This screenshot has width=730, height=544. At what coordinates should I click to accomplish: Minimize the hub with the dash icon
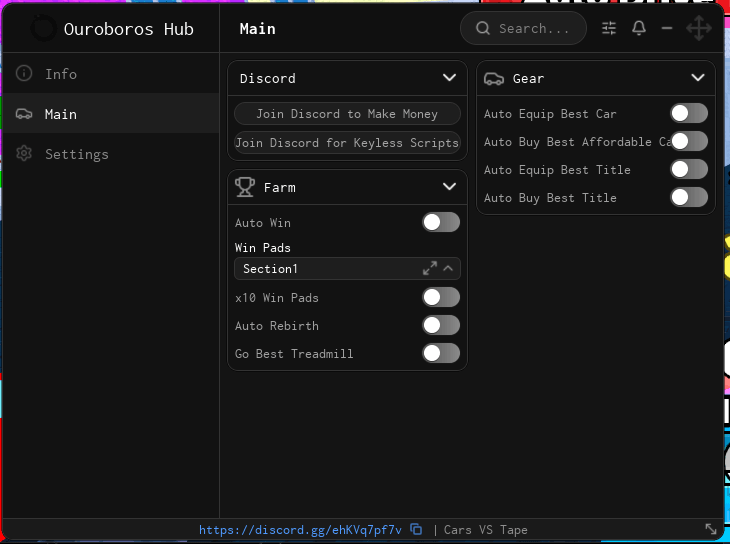coord(667,28)
